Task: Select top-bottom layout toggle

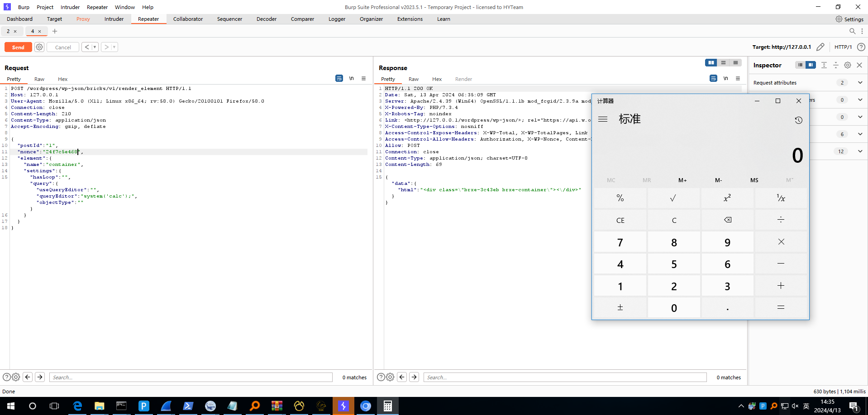Action: pyautogui.click(x=723, y=63)
